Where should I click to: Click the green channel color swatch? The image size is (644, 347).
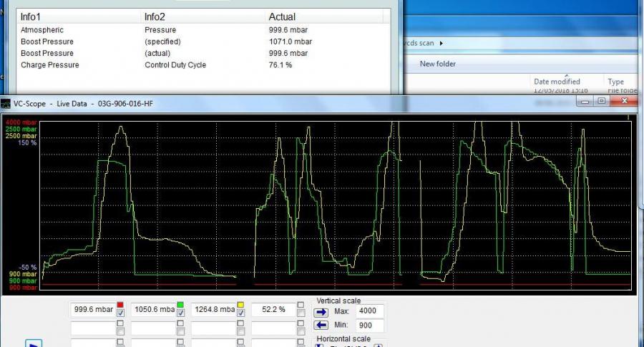180,305
